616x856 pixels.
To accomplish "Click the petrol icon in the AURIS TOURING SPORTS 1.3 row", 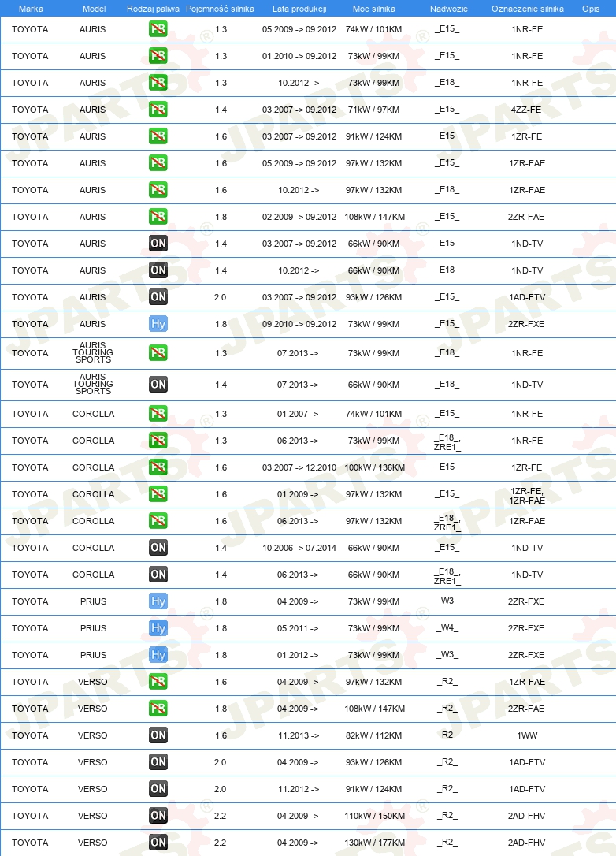I will [158, 352].
